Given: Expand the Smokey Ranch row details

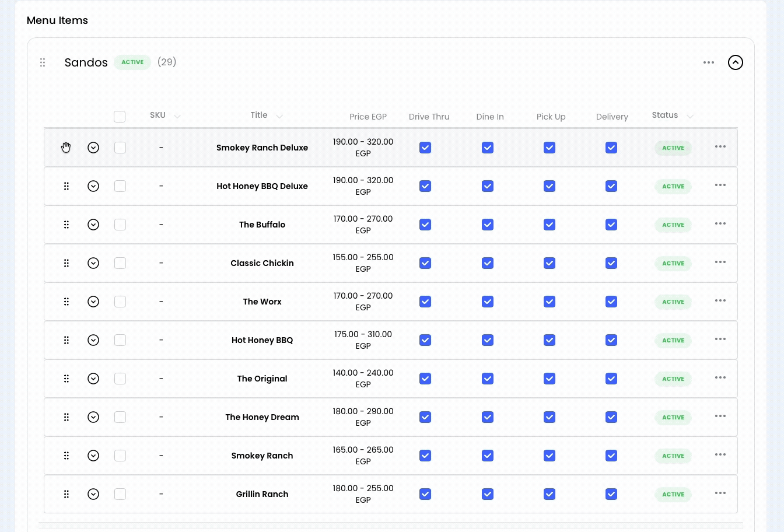Looking at the screenshot, I should click(93, 456).
